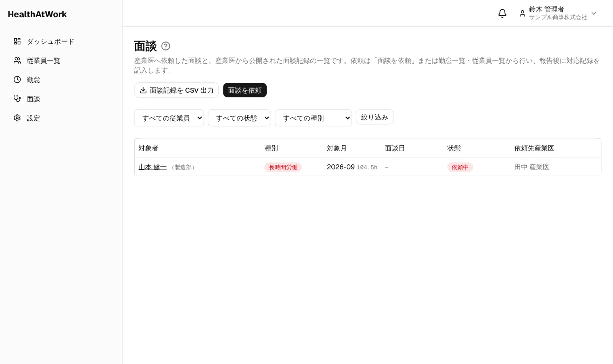Click the 2026-09 target month cell
The width and height of the screenshot is (613, 364).
(341, 167)
